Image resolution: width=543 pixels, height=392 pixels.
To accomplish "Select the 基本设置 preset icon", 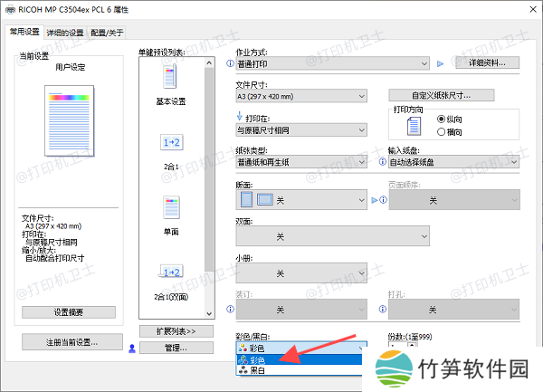I will [x=171, y=78].
